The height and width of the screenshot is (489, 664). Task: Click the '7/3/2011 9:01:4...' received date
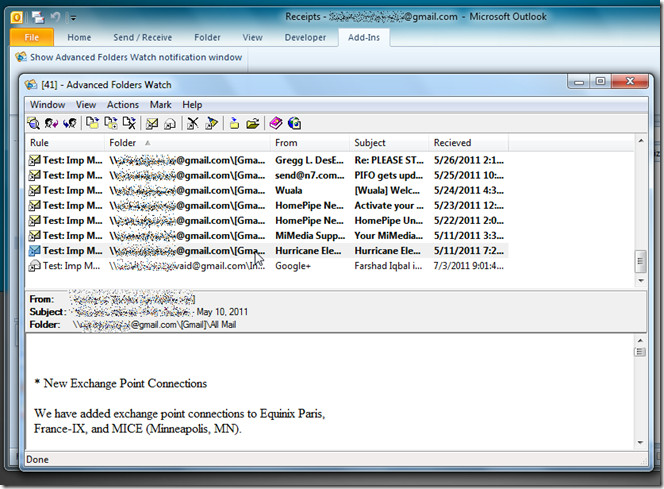coord(469,266)
